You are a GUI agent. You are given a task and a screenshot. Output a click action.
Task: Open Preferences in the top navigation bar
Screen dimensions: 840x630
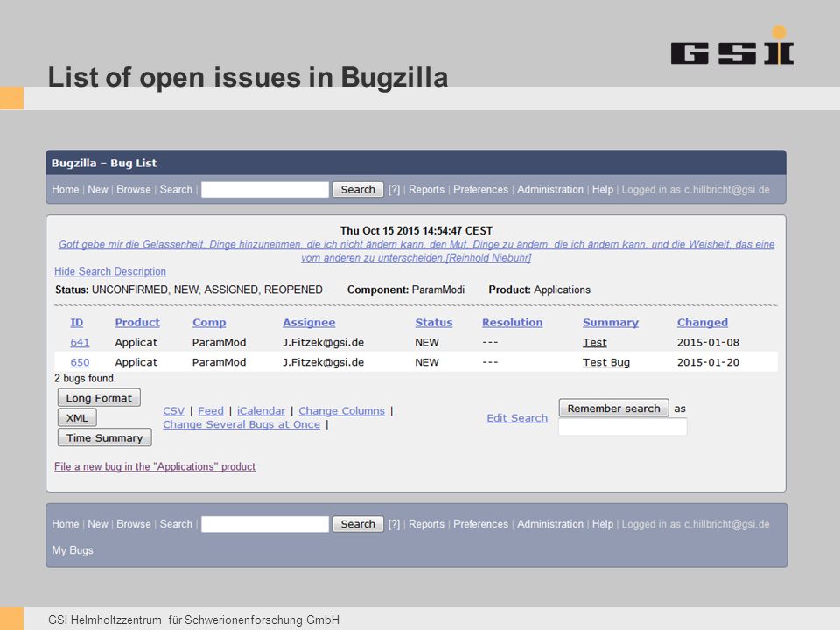click(480, 190)
